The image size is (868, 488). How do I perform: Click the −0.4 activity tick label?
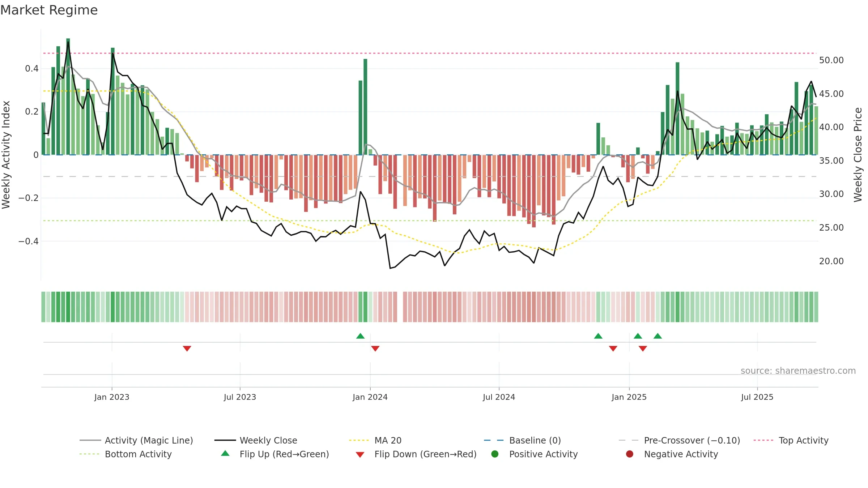pos(28,241)
